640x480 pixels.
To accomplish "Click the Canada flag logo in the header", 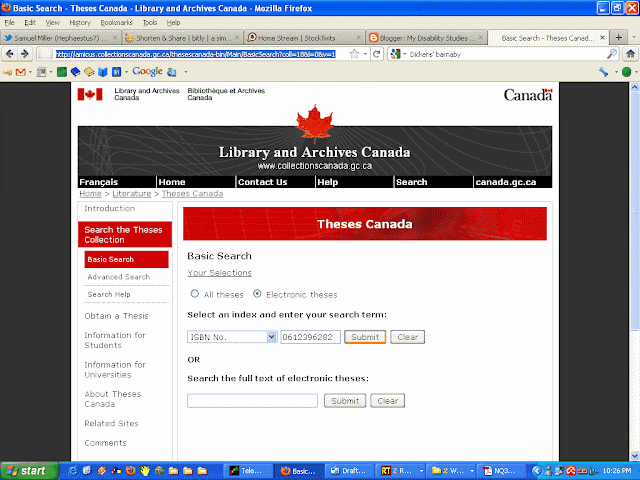I will click(90, 94).
